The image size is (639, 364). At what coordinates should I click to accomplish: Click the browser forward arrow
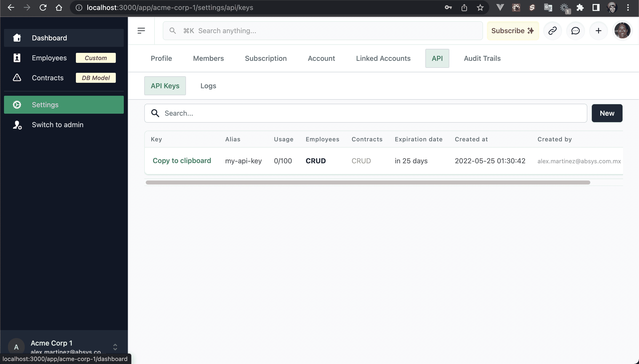[x=27, y=7]
